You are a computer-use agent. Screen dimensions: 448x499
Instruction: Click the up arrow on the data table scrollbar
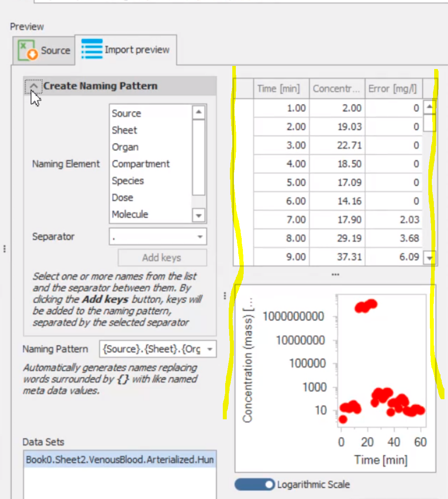coord(429,107)
